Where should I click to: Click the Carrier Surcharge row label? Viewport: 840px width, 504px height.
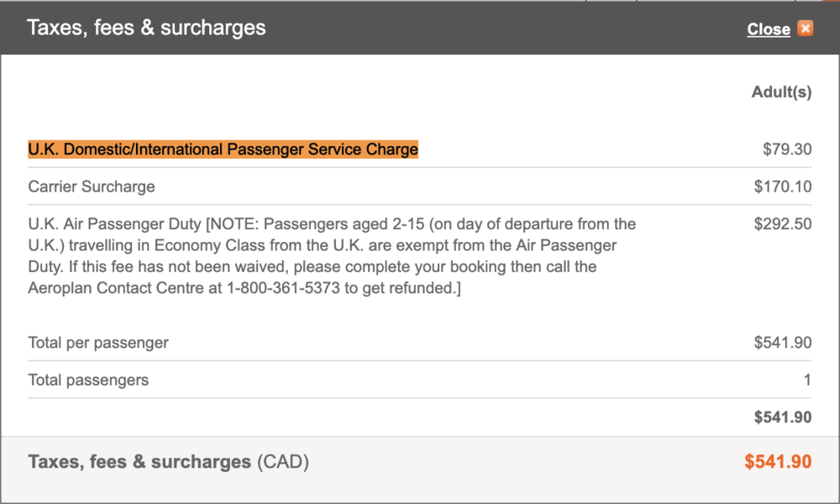[92, 186]
